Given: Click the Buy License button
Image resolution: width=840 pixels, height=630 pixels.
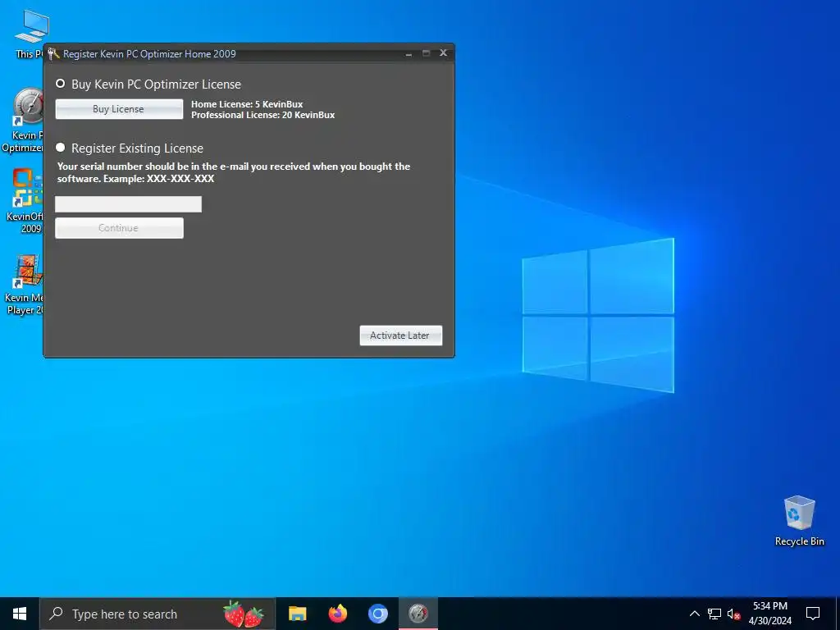Looking at the screenshot, I should pyautogui.click(x=119, y=109).
